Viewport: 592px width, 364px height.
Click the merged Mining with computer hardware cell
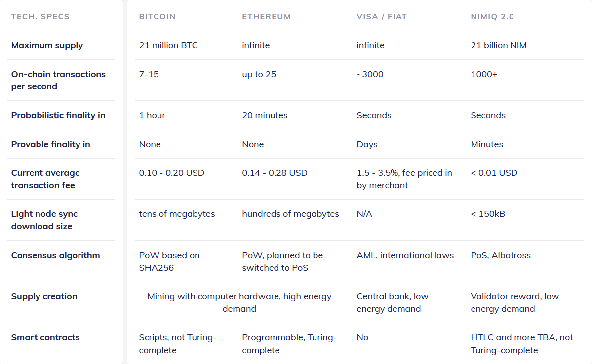pos(239,302)
